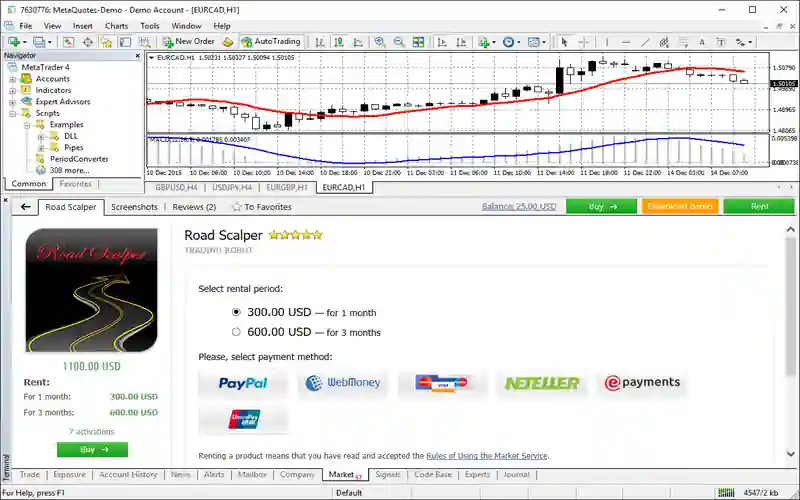Select the text label 'T' tool
The width and height of the screenshot is (800, 500).
point(721,42)
